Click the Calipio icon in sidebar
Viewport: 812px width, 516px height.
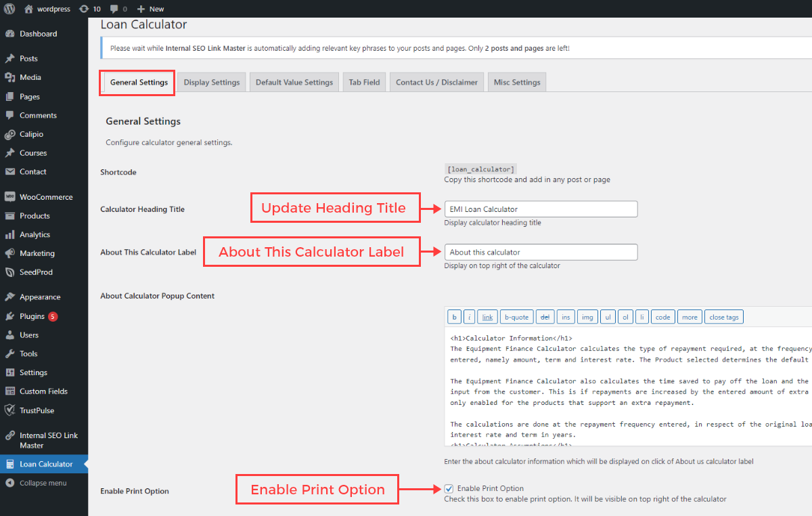click(x=9, y=134)
